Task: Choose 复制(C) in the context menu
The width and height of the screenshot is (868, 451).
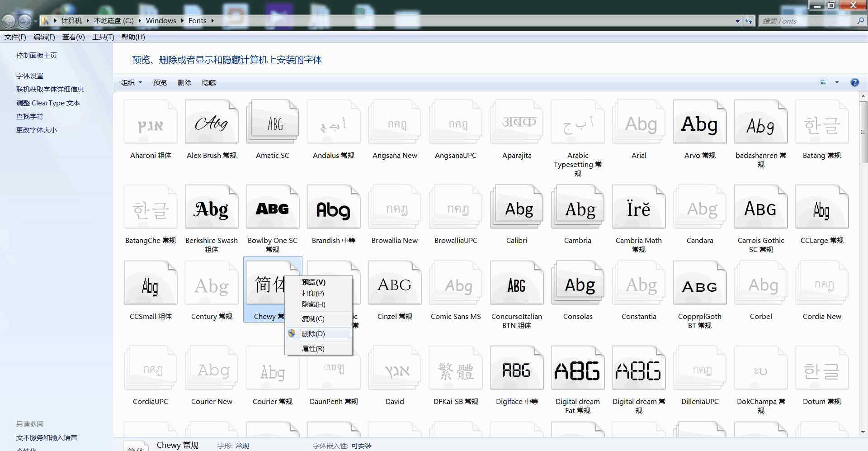Action: (x=319, y=318)
